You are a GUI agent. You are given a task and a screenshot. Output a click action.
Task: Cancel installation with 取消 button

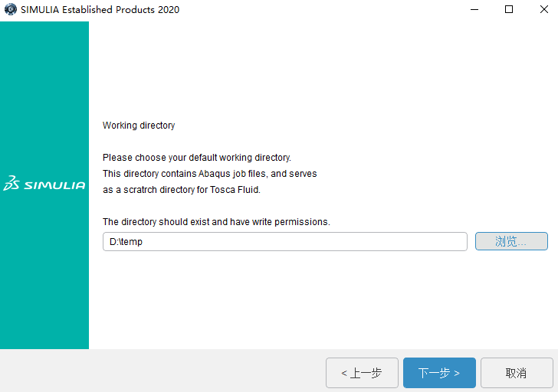[x=517, y=373]
